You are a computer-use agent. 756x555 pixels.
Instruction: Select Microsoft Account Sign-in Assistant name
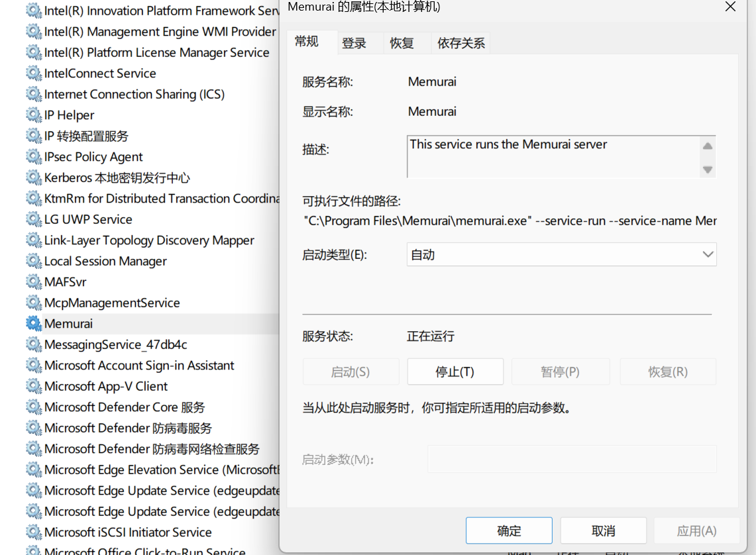click(x=139, y=365)
